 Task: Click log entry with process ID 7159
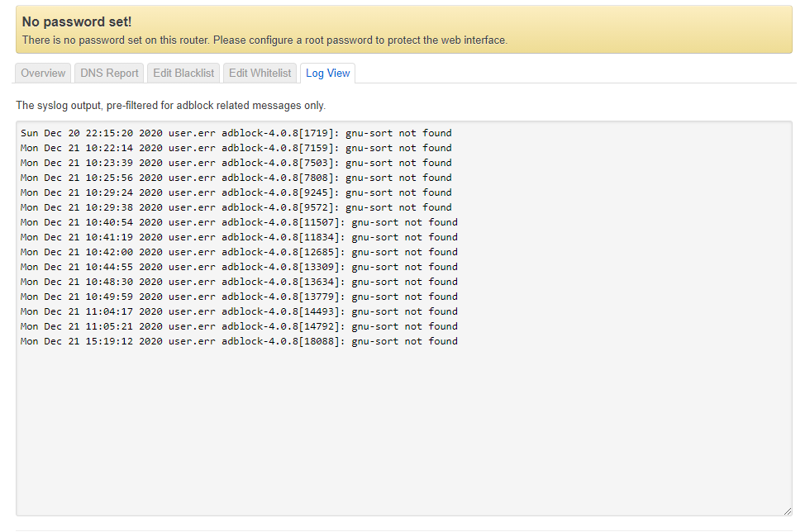pos(236,148)
